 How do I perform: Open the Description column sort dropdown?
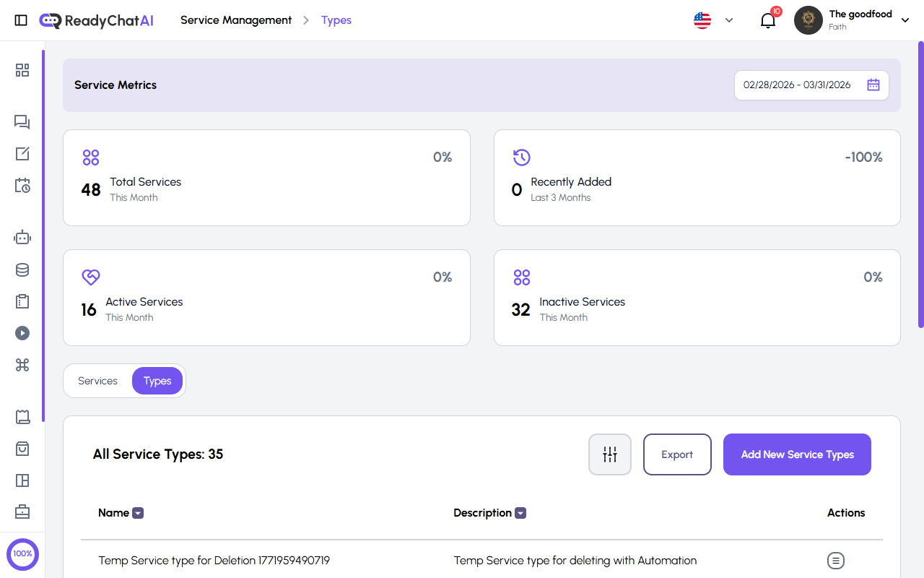[x=520, y=513]
